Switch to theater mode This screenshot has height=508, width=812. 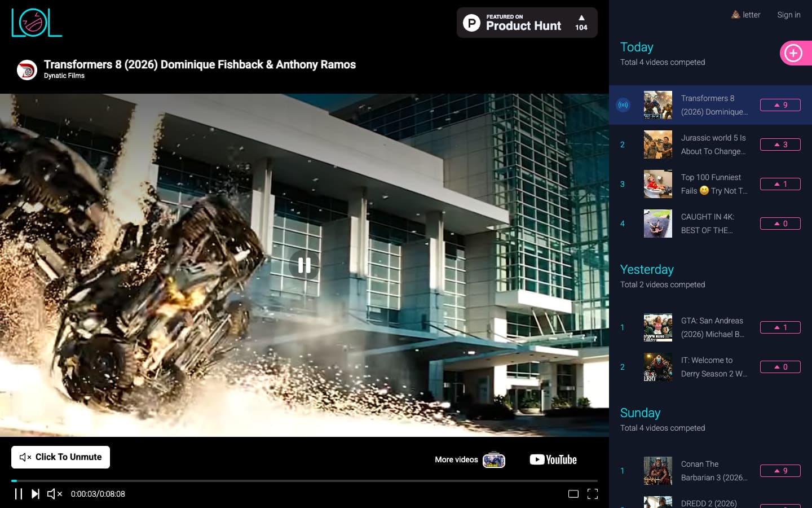coord(573,494)
